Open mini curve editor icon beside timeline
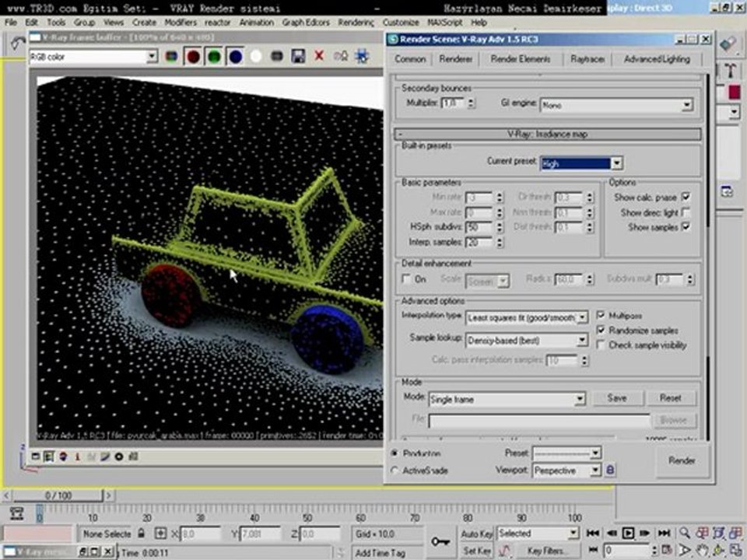Screen dimensions: 747x560 pos(16,513)
